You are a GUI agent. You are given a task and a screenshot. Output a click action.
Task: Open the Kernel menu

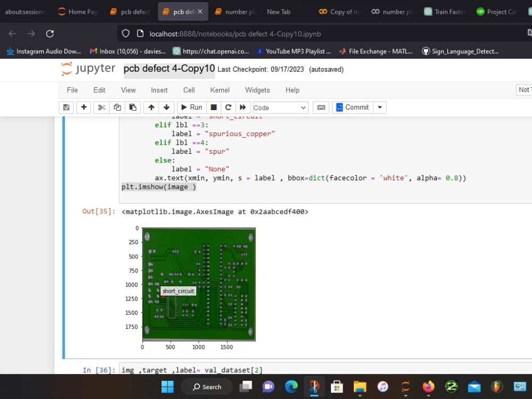tap(220, 90)
